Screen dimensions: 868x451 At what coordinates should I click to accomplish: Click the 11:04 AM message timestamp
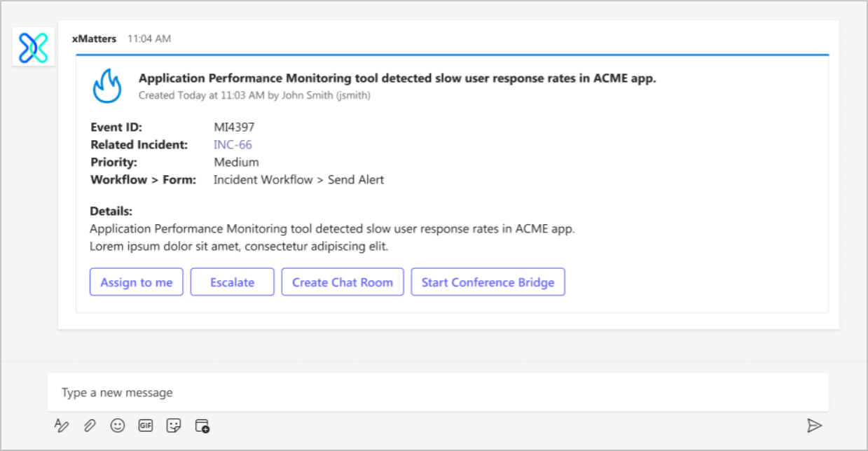(x=149, y=39)
